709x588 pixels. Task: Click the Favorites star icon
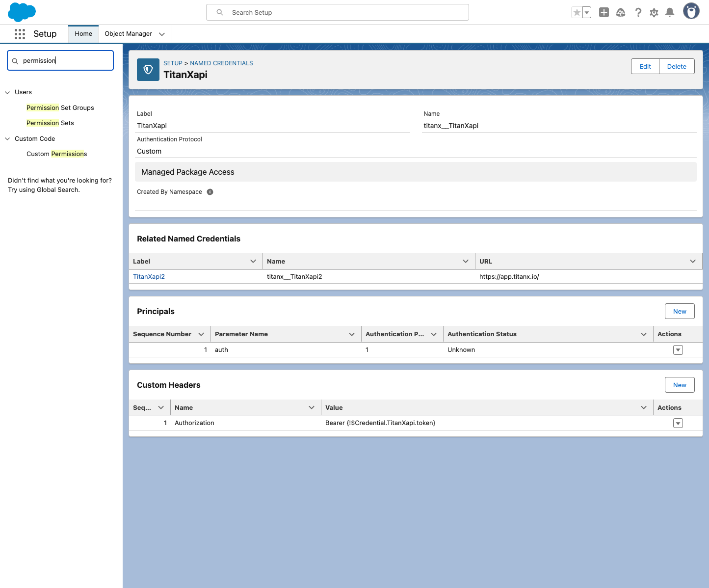click(577, 12)
